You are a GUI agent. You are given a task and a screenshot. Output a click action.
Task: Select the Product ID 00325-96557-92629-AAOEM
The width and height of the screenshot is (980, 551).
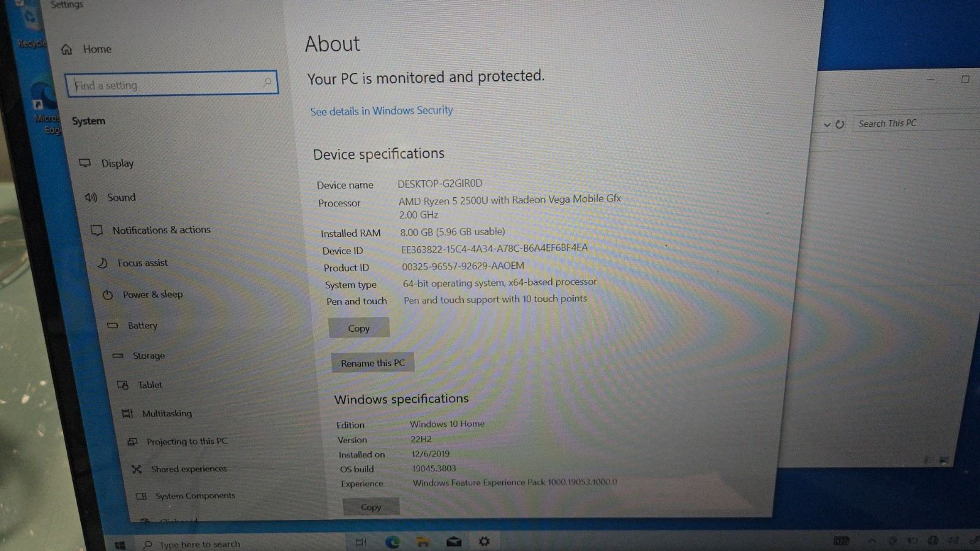[463, 266]
